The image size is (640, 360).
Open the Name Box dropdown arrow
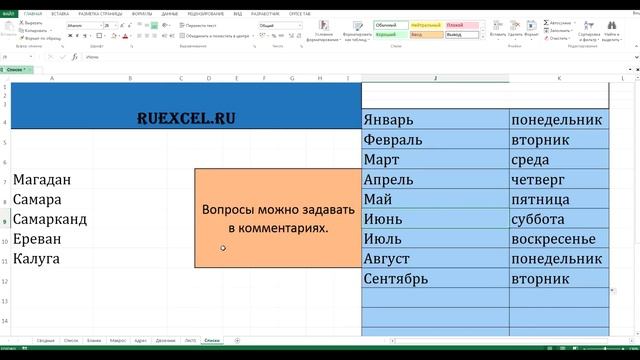pos(31,57)
